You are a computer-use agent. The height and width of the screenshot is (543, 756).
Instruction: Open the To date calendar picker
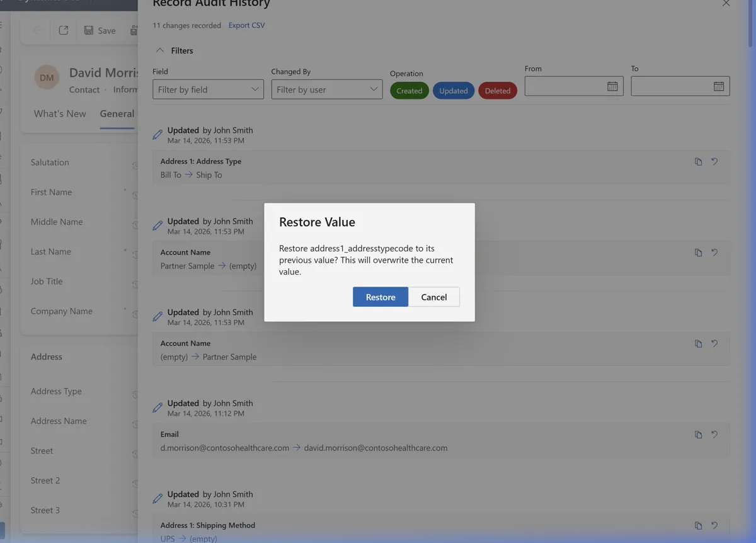point(719,86)
